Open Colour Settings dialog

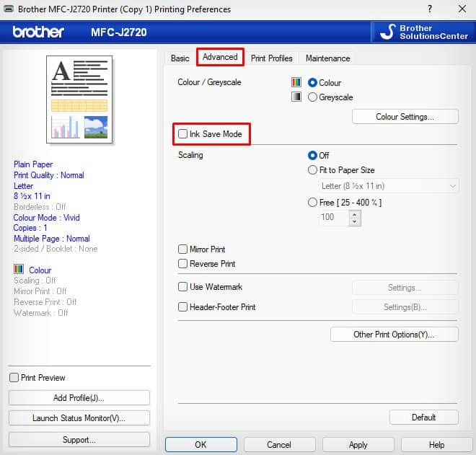tap(405, 117)
